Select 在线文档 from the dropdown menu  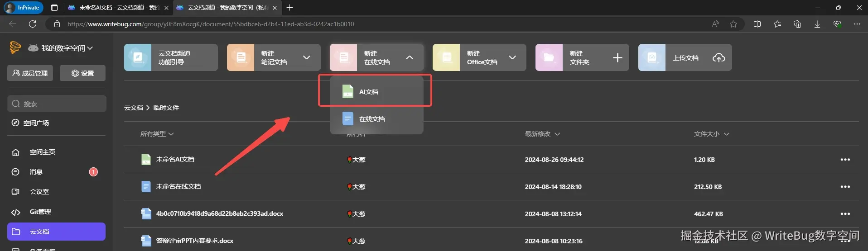(376, 119)
